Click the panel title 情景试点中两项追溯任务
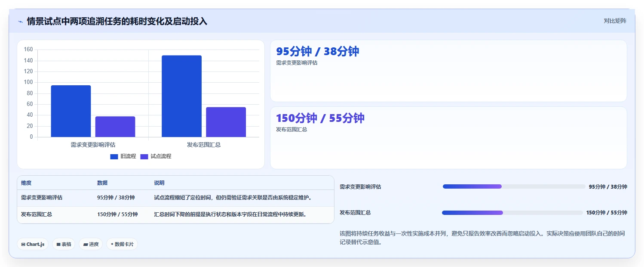The height and width of the screenshot is (267, 644). click(117, 21)
